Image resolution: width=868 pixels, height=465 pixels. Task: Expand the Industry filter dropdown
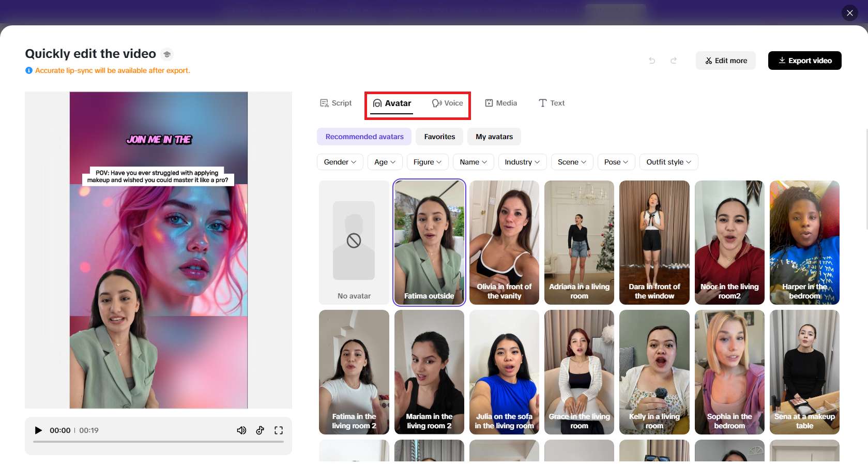pyautogui.click(x=522, y=162)
